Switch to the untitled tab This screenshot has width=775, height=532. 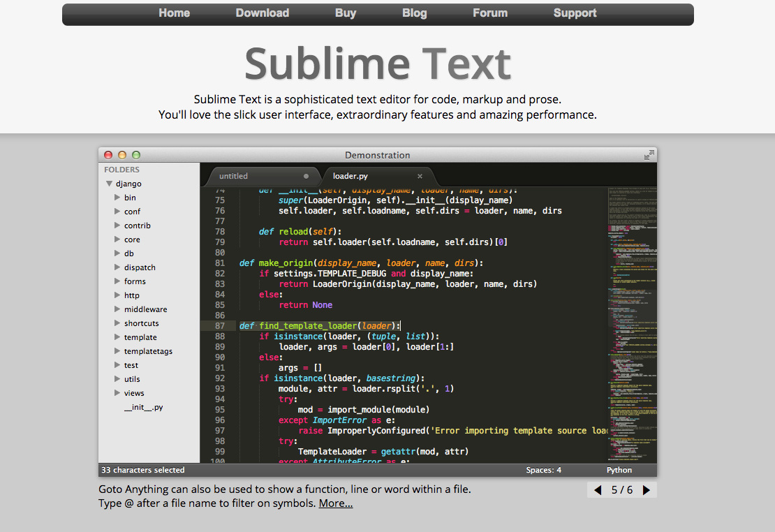[234, 177]
